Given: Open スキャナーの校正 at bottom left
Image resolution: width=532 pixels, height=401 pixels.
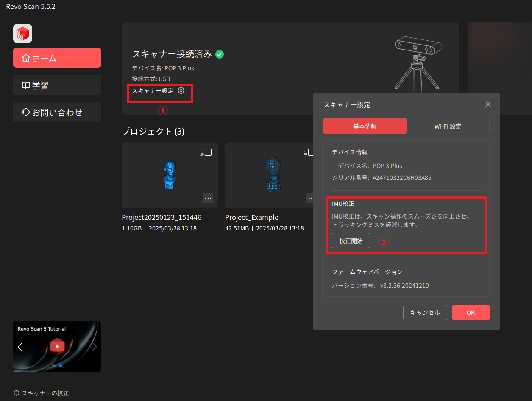Looking at the screenshot, I should 41,393.
